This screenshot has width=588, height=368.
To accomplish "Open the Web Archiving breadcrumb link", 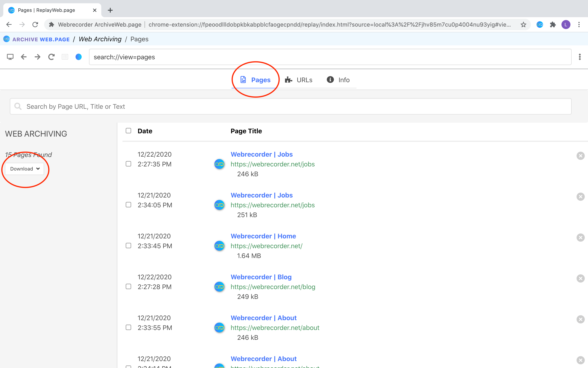I will coord(100,39).
